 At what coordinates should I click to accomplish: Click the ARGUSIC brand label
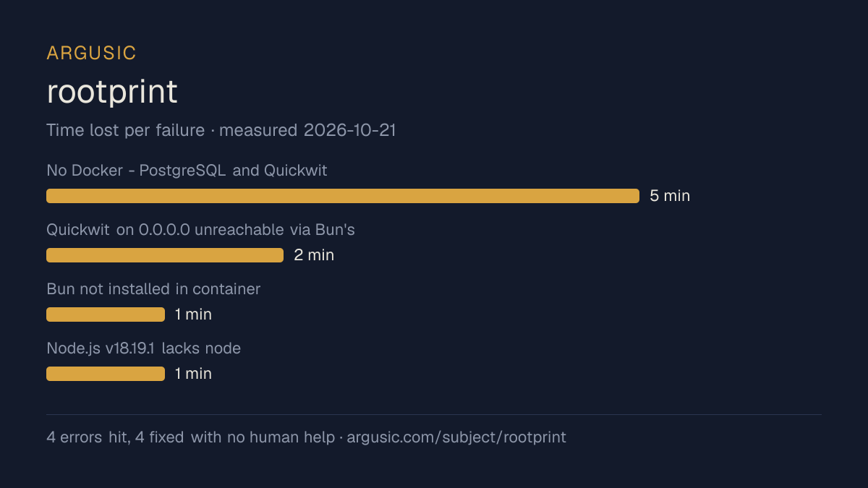(91, 53)
